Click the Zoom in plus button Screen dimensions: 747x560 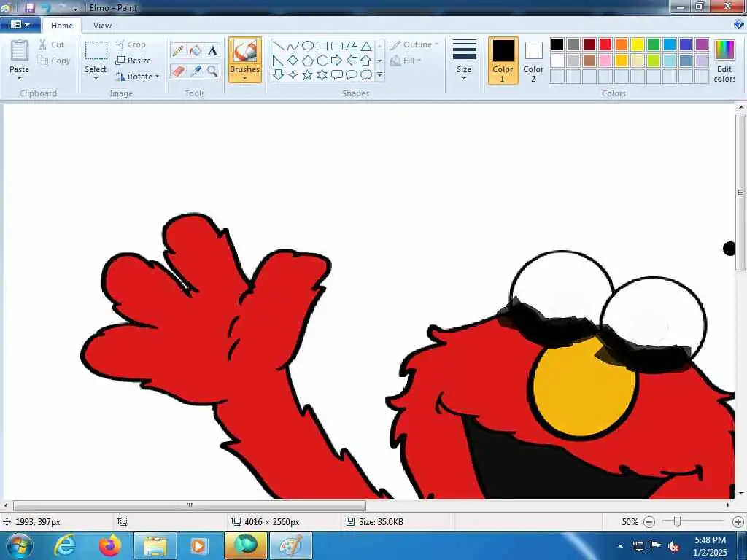click(738, 522)
